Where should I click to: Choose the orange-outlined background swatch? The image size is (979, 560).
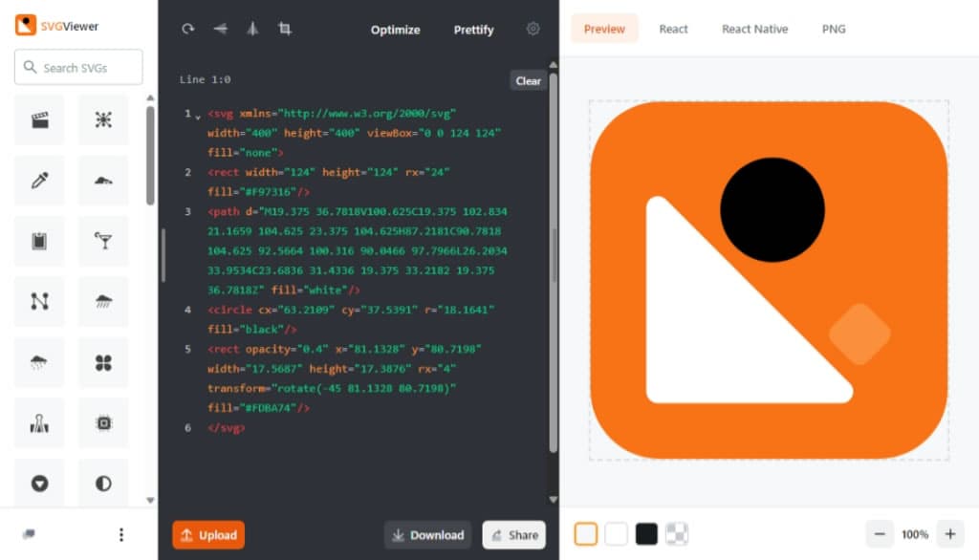(586, 534)
